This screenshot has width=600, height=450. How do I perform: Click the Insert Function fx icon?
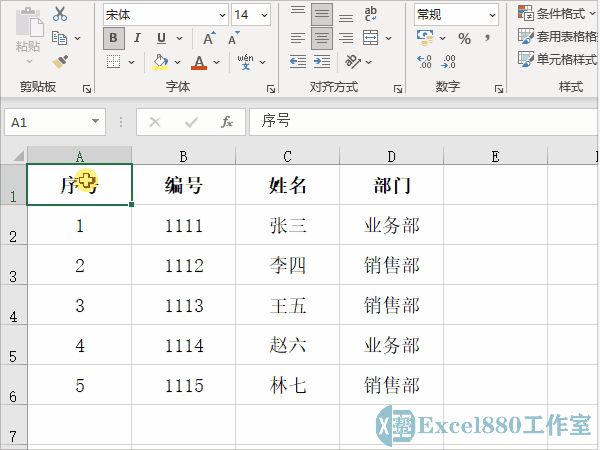click(x=227, y=122)
